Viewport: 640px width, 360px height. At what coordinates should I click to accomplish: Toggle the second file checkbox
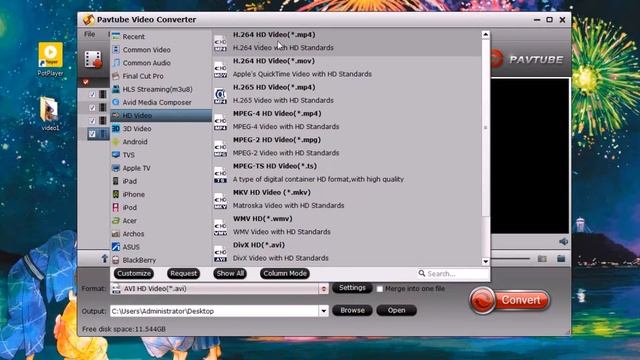92,108
